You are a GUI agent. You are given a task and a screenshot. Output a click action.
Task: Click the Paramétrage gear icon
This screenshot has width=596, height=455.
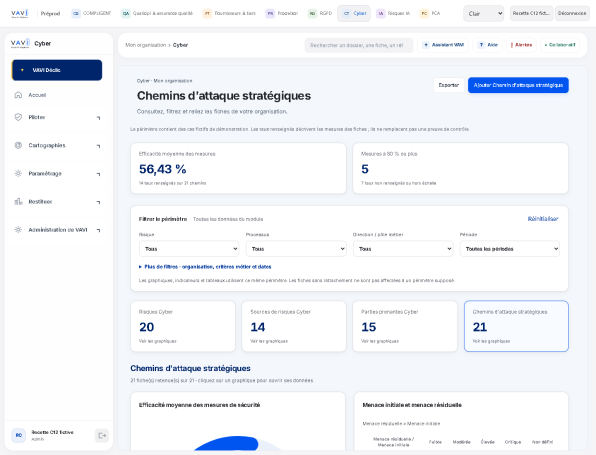click(x=18, y=173)
